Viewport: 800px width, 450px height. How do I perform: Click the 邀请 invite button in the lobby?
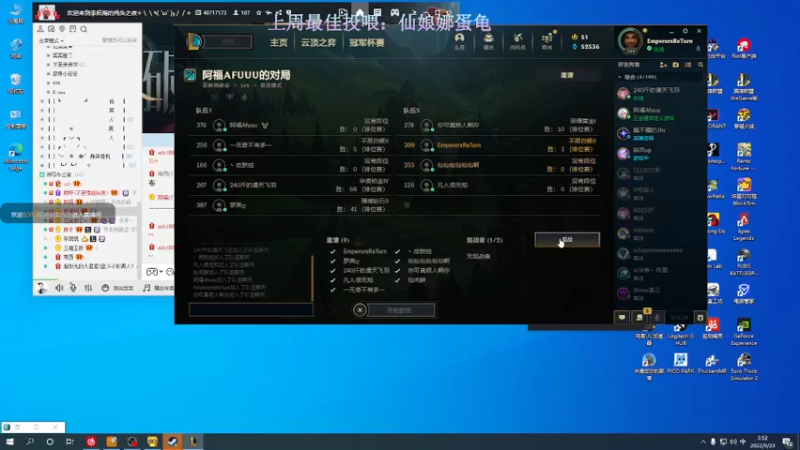(x=567, y=75)
